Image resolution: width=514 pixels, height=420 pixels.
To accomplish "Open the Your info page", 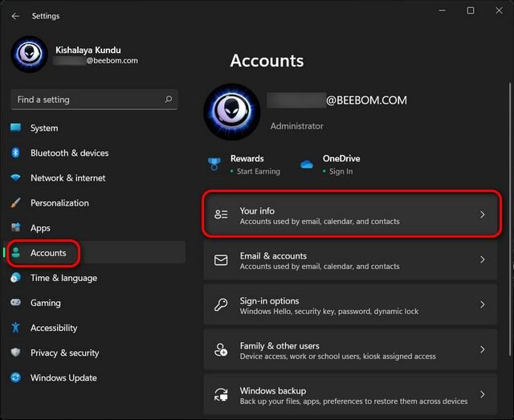I will pos(350,214).
